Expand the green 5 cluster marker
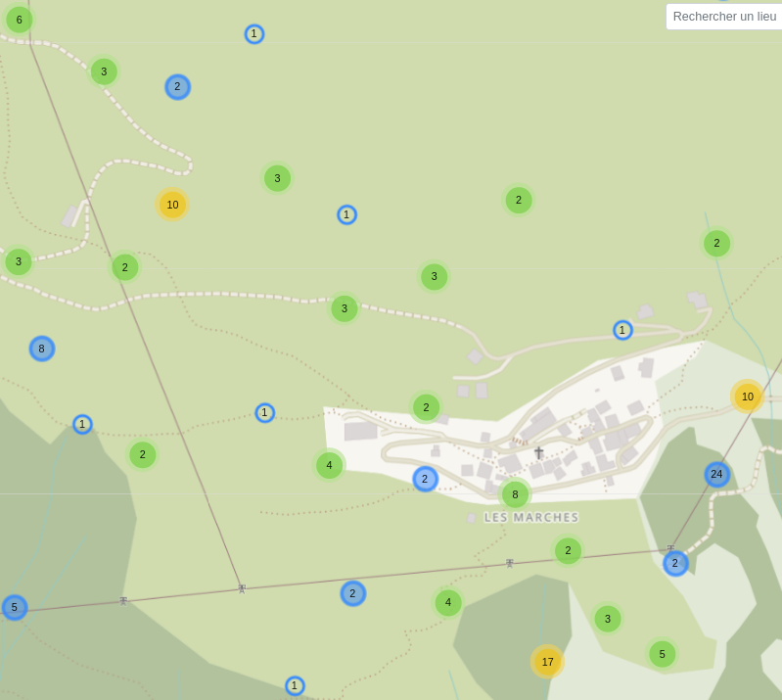Screen dimensions: 782x700 (662, 654)
